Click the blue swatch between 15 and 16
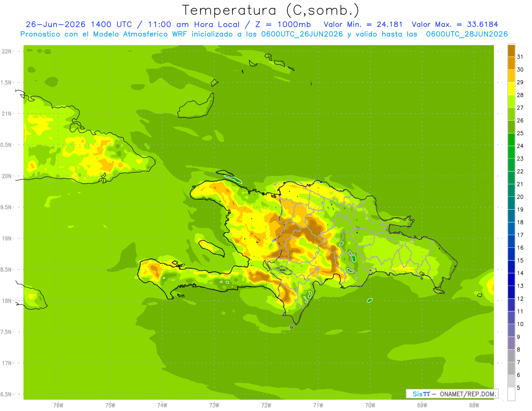This screenshot has height=411, width=532. click(x=511, y=254)
